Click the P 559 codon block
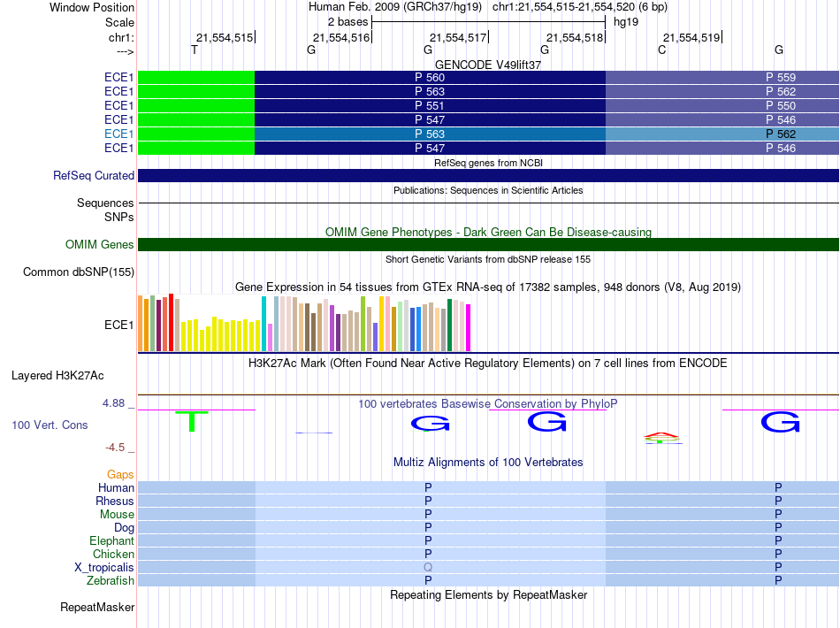This screenshot has height=628, width=840. tap(722, 77)
